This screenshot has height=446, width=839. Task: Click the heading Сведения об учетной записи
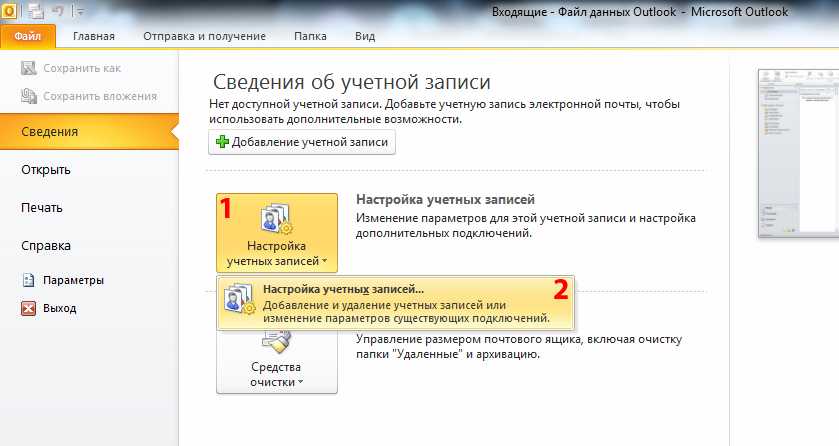click(x=352, y=82)
